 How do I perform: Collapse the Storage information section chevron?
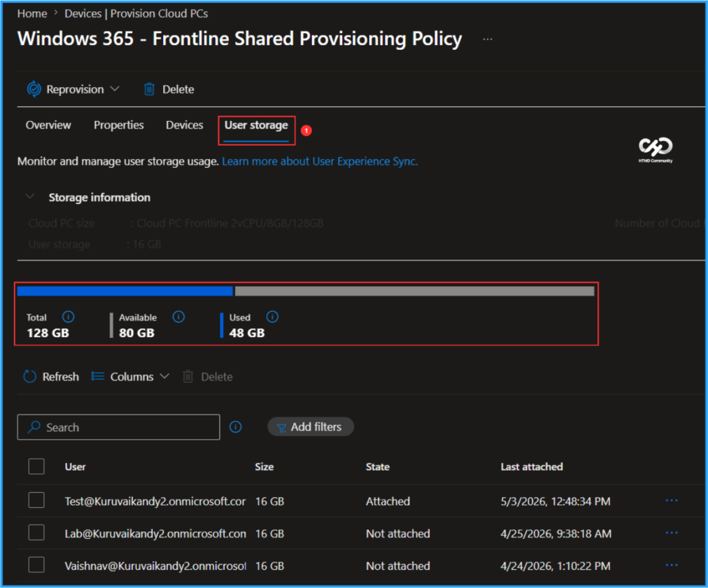click(30, 197)
